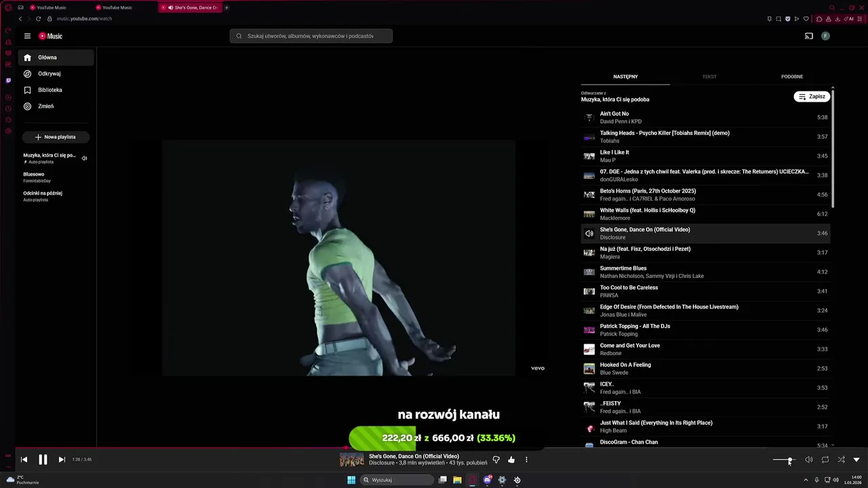The width and height of the screenshot is (868, 488).
Task: Click Zapisz save queue button
Action: pyautogui.click(x=812, y=96)
